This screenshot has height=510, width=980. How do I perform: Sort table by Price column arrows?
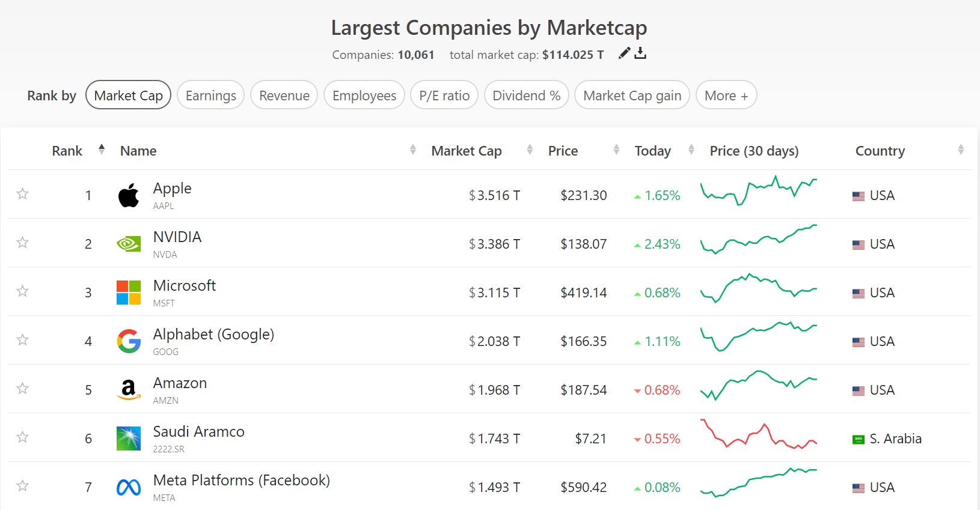pyautogui.click(x=616, y=149)
